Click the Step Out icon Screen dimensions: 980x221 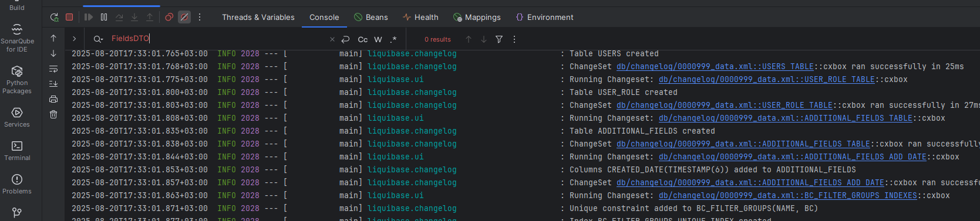pyautogui.click(x=150, y=17)
